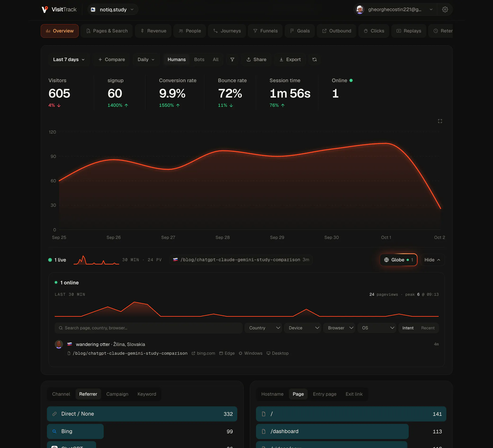The image size is (493, 448).
Task: Open the Clicks tab
Action: pos(374,31)
